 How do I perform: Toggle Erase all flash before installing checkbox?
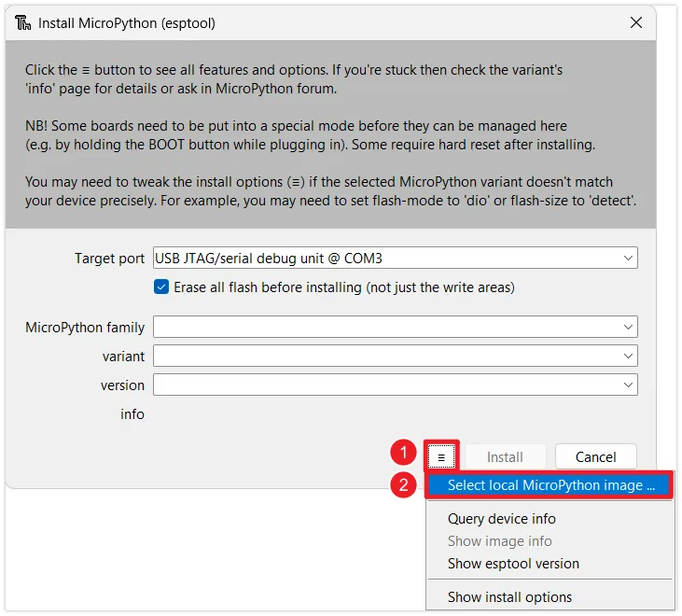pyautogui.click(x=161, y=287)
